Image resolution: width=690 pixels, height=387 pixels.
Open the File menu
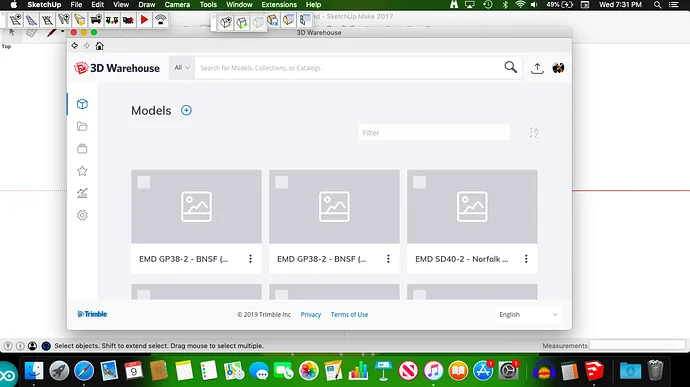(76, 5)
